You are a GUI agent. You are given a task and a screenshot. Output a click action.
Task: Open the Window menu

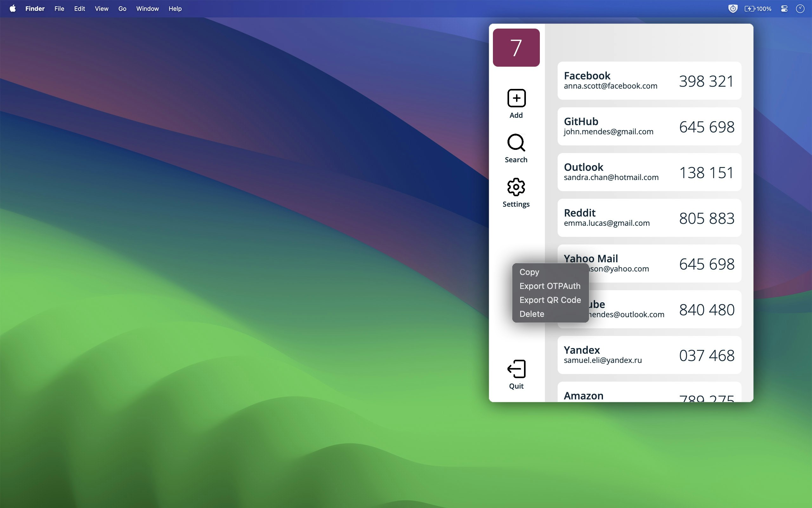(x=147, y=9)
